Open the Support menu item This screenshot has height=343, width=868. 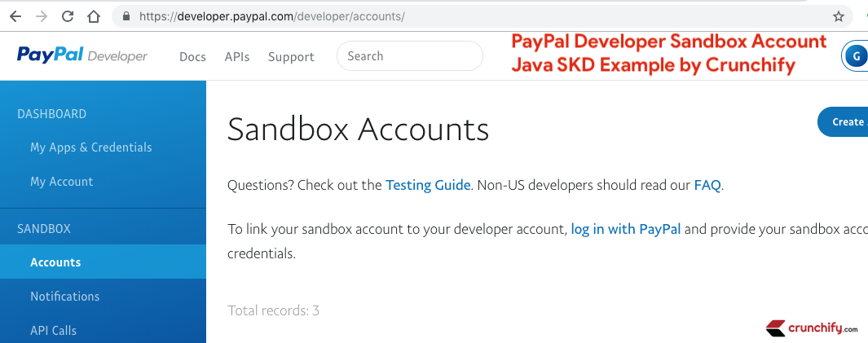coord(291,56)
